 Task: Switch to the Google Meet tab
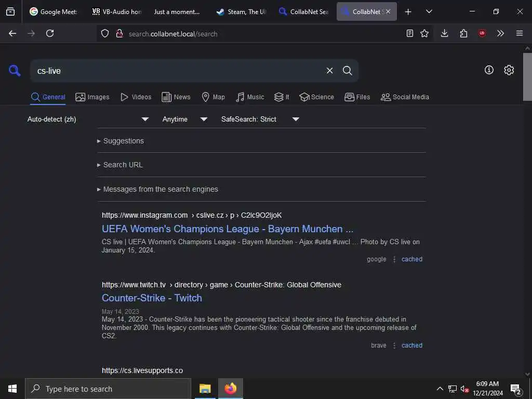[54, 11]
